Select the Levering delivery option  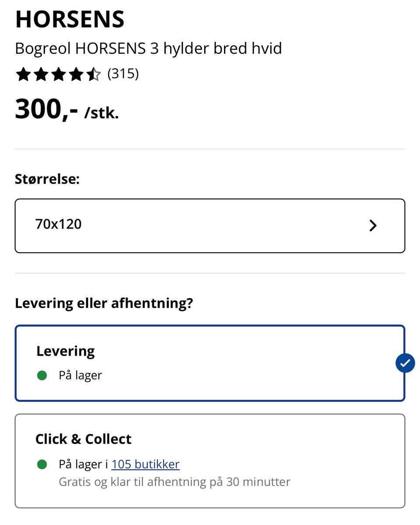point(210,363)
